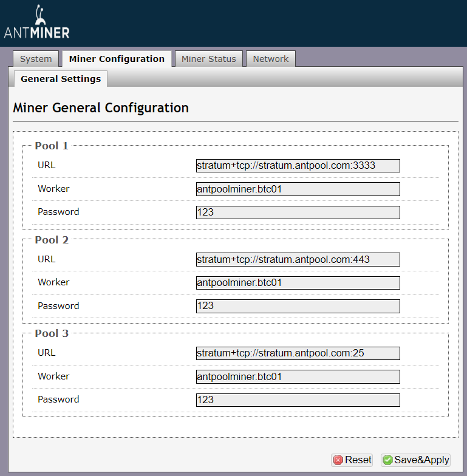Image resolution: width=467 pixels, height=476 pixels.
Task: Click the green Save&Apply checkmark icon
Action: coord(387,460)
